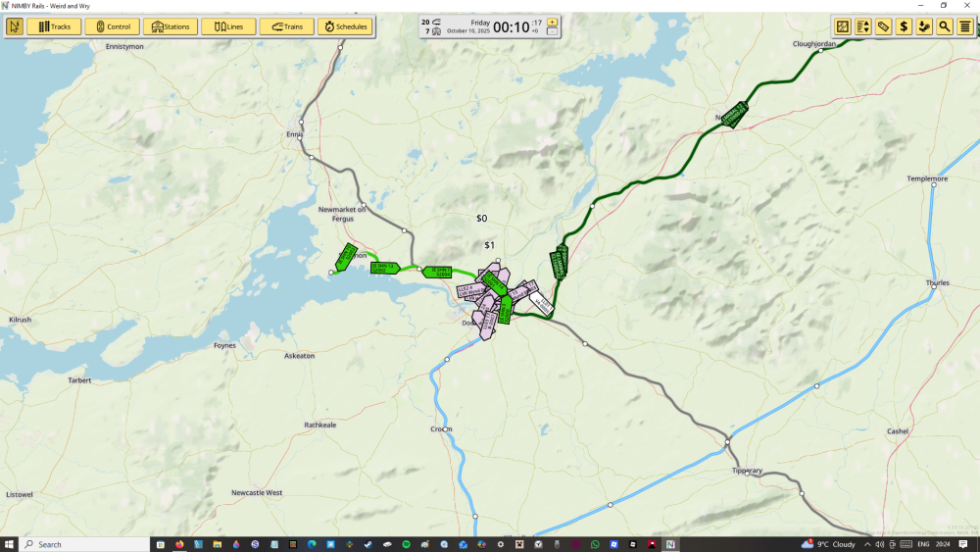
Task: Open the Control signals panel
Action: coord(112,26)
